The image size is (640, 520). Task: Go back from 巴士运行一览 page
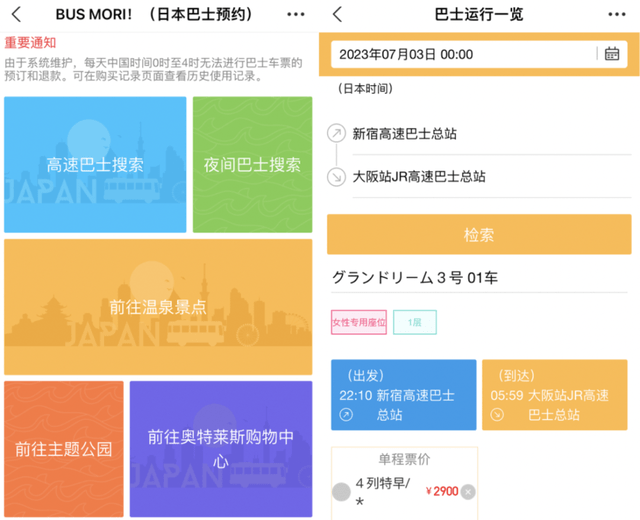[x=337, y=14]
